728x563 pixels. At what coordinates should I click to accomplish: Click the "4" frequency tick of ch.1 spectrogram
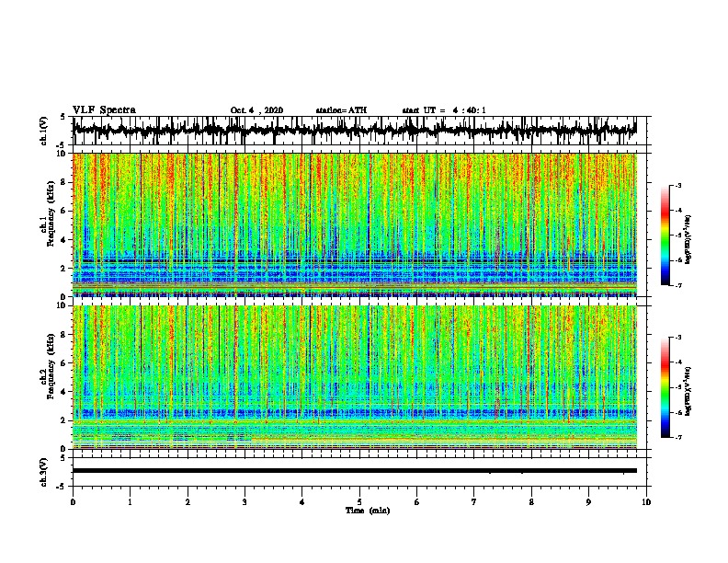click(x=64, y=240)
